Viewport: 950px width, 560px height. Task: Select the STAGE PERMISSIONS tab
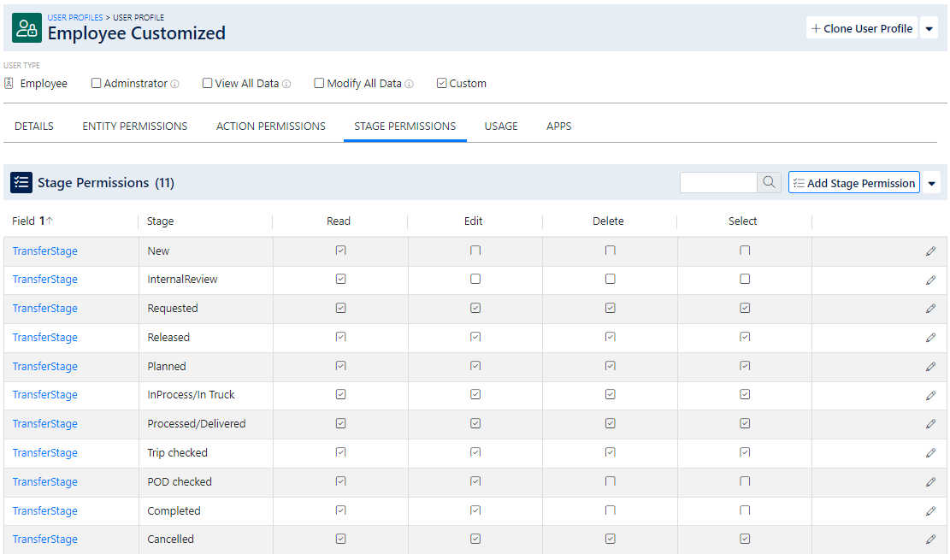(404, 126)
